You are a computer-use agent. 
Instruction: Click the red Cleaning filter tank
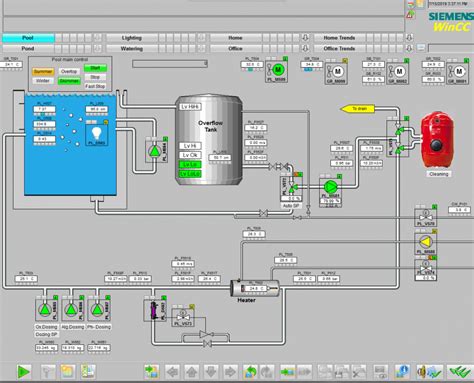437,140
